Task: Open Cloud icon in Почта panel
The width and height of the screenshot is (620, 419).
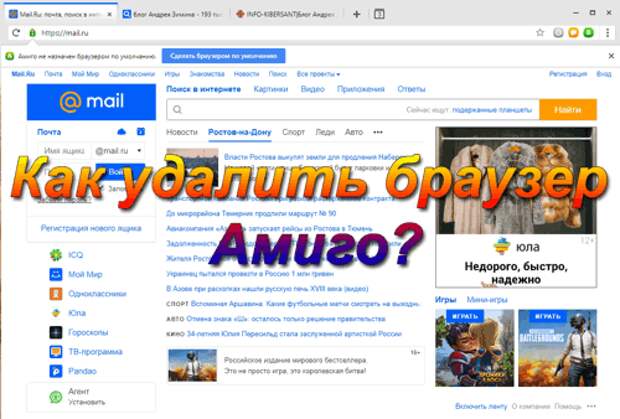Action: 122,132
